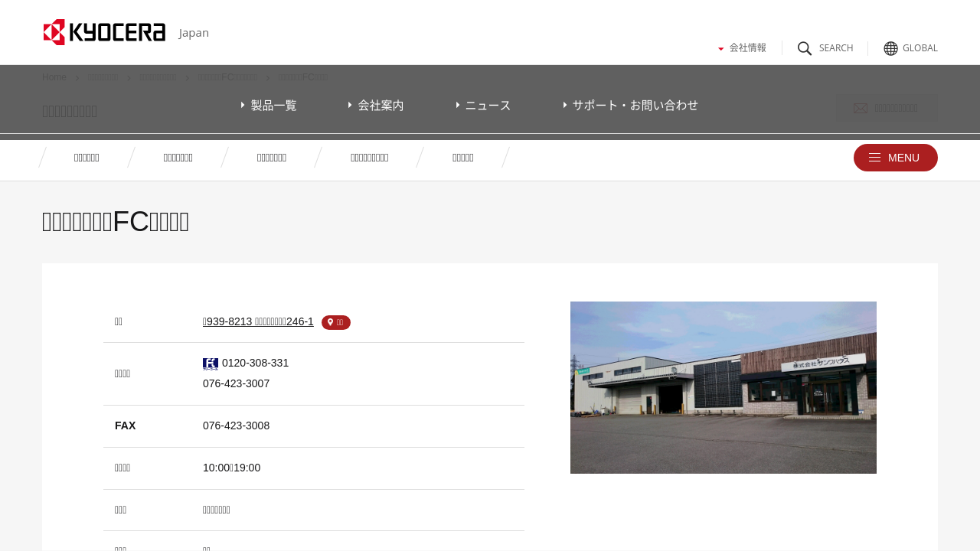Image resolution: width=980 pixels, height=551 pixels.
Task: Expand the 会社案内 menu
Action: tap(376, 106)
